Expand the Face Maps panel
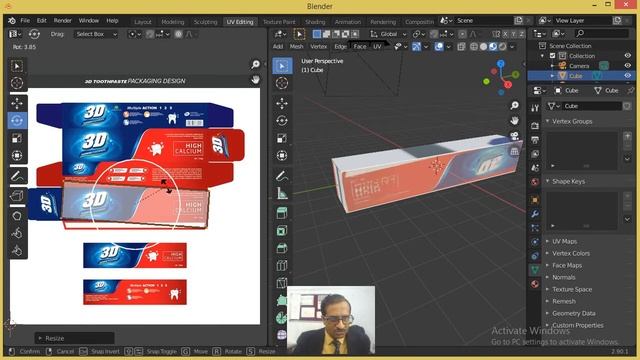 pos(567,265)
